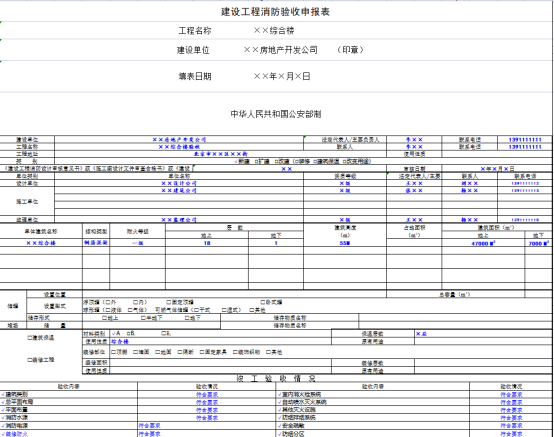Tick the 顶棚 decoration part checkbox
Image resolution: width=554 pixels, height=437 pixels.
point(113,352)
